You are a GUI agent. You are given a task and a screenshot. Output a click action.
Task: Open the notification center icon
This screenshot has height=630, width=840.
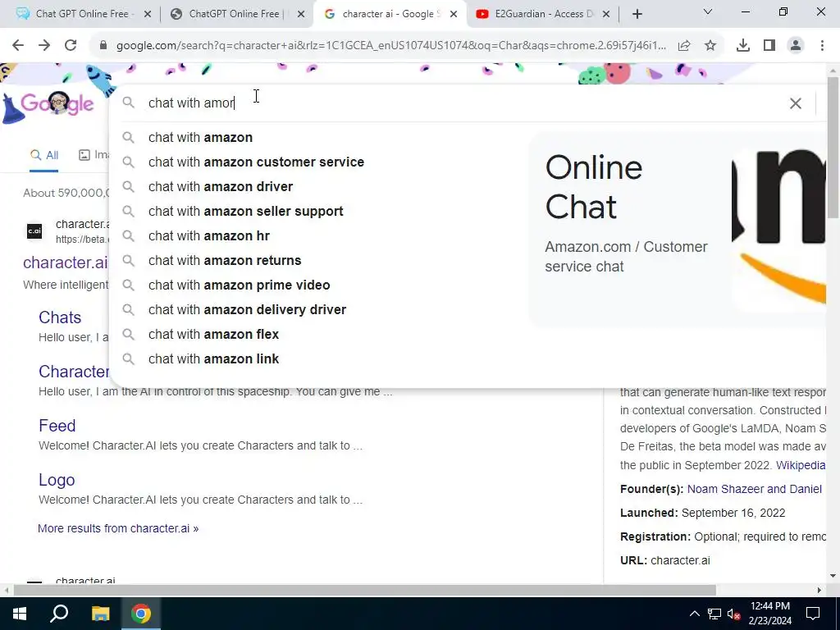click(813, 614)
